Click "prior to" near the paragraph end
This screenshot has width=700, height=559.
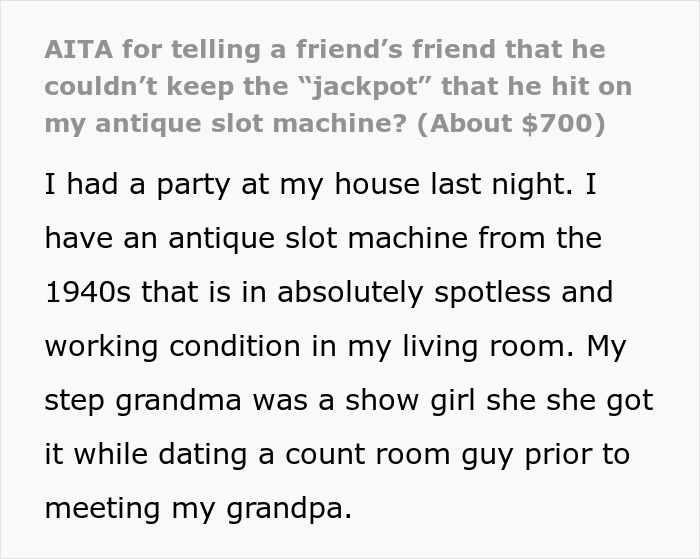(577, 455)
